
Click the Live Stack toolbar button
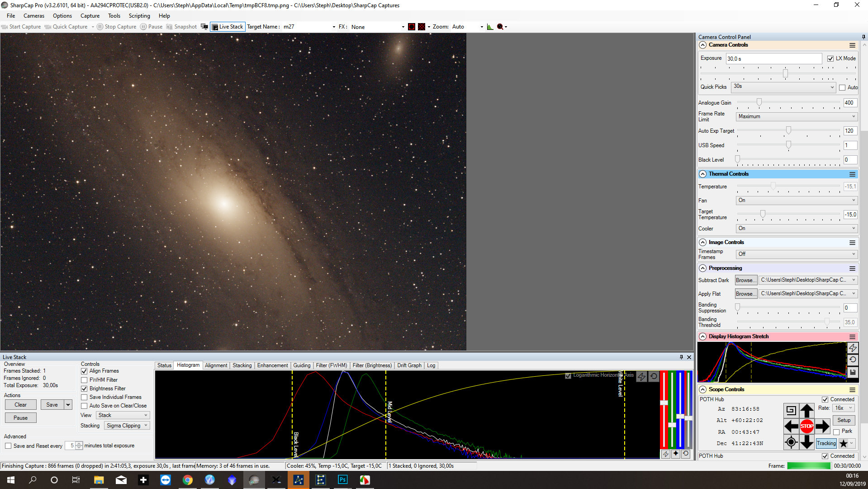(228, 27)
